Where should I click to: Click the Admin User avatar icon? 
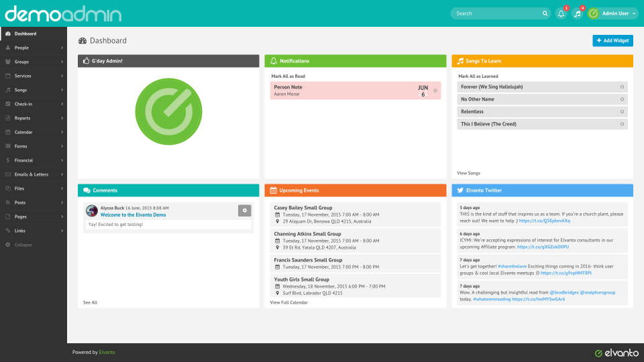point(593,13)
